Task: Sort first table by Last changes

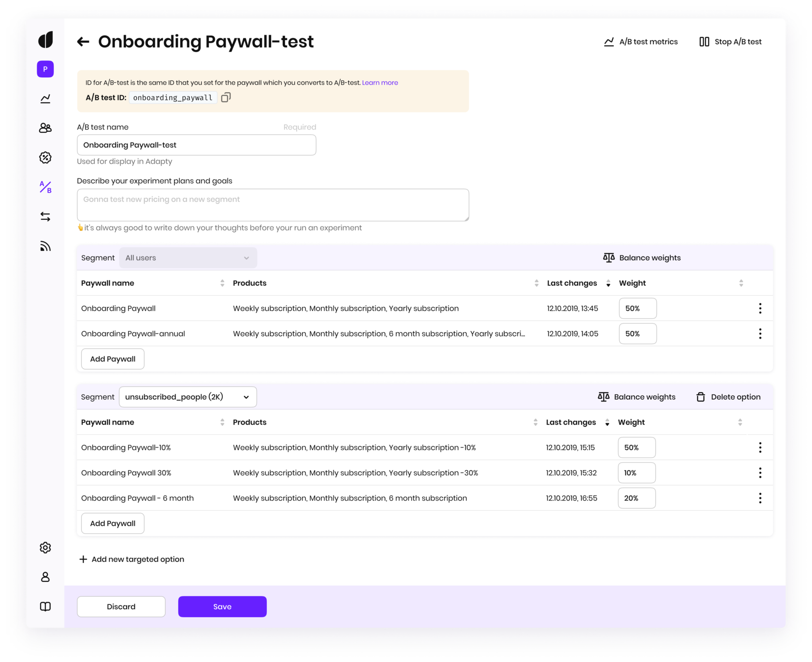Action: 609,283
